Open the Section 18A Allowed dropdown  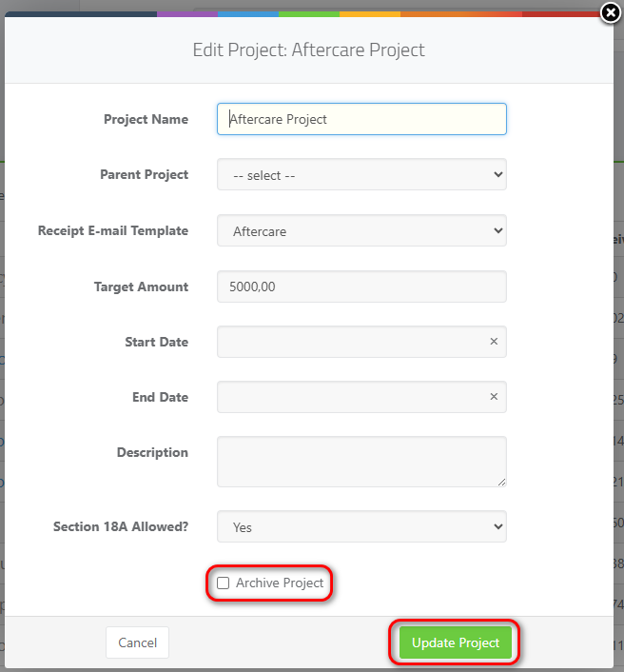361,526
